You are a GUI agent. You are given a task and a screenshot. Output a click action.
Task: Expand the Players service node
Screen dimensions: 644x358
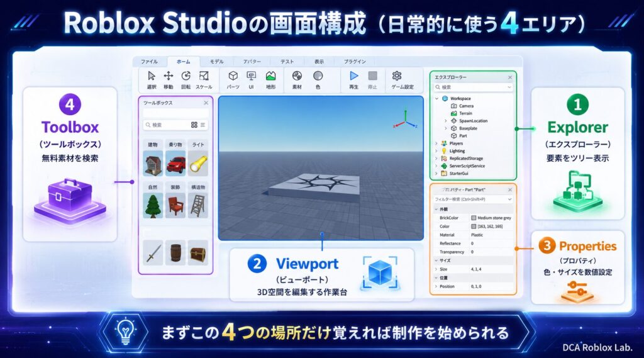pos(436,143)
